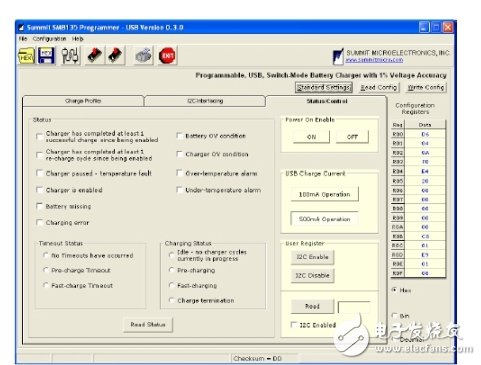
Task: Click the red EXIT stop-sign icon
Action: (x=167, y=56)
